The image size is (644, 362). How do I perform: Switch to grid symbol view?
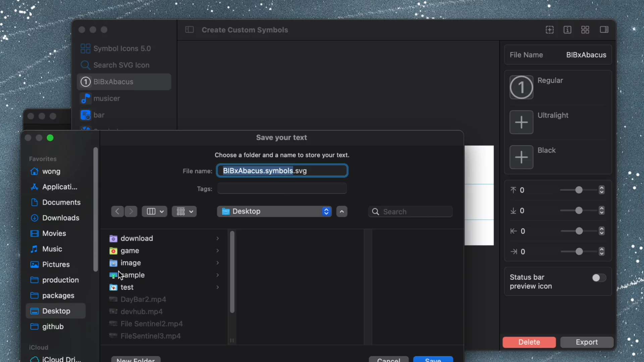585,30
